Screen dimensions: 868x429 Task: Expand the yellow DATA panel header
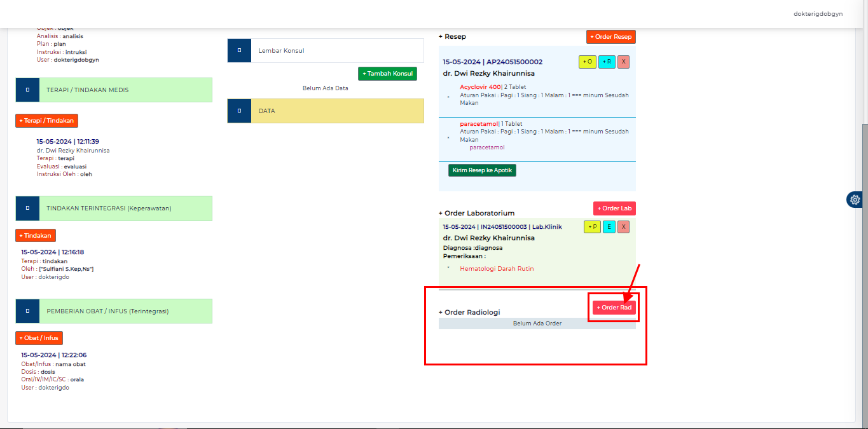[x=337, y=111]
